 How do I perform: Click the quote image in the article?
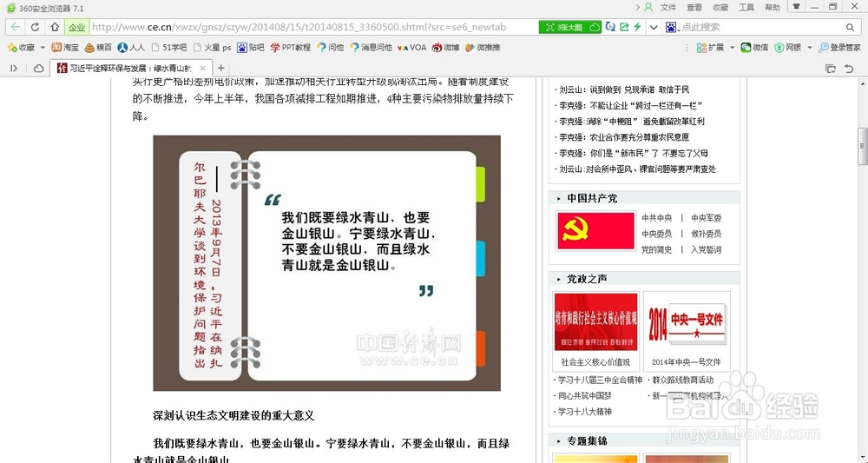click(326, 263)
